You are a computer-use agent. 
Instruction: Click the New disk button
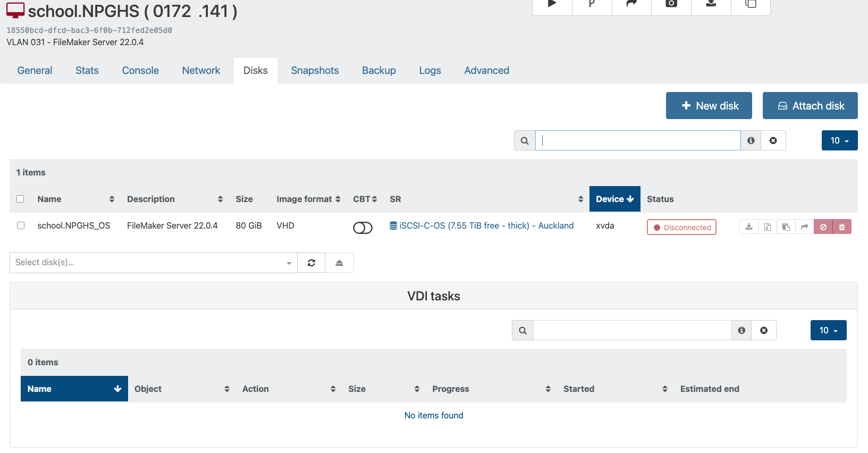[x=709, y=106]
